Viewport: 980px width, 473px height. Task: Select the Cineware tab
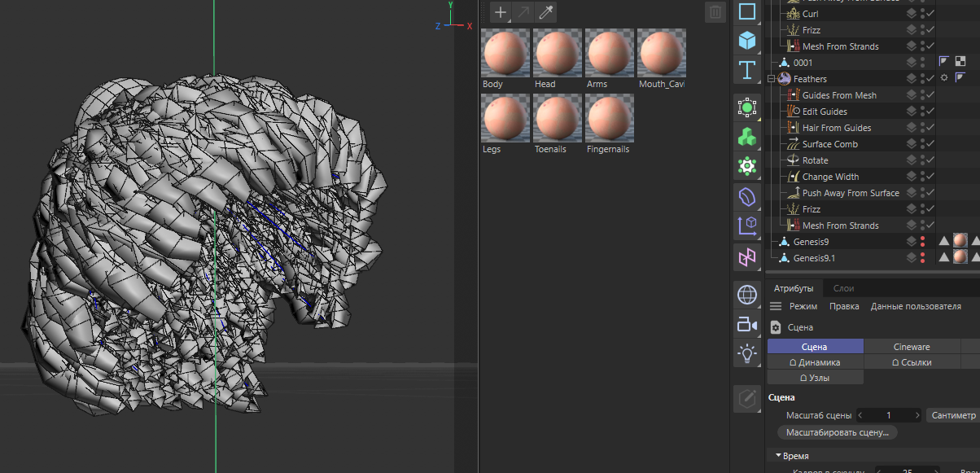pyautogui.click(x=912, y=347)
